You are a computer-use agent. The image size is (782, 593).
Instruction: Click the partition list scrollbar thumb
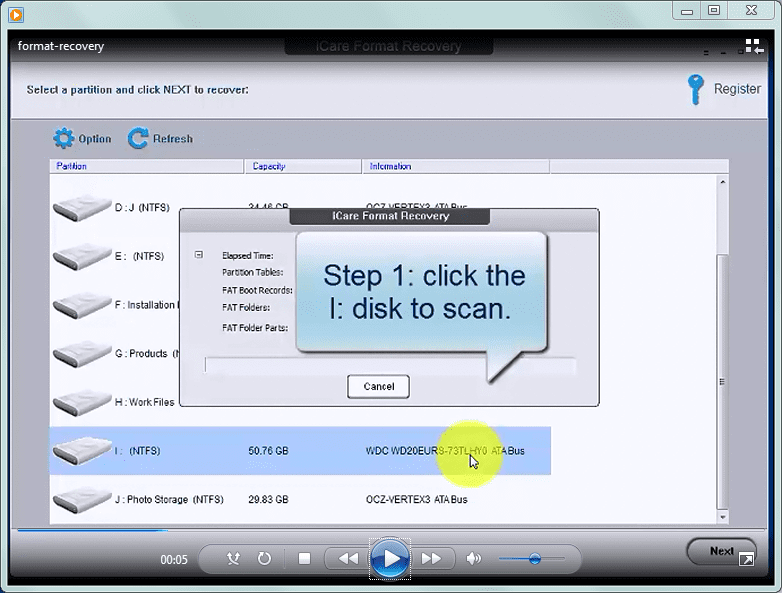(x=723, y=382)
